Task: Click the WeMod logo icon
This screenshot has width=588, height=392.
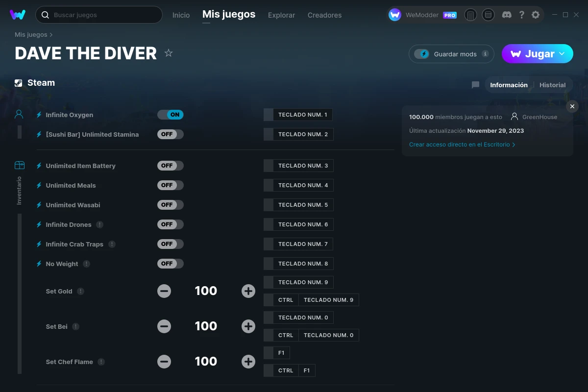Action: (x=18, y=15)
